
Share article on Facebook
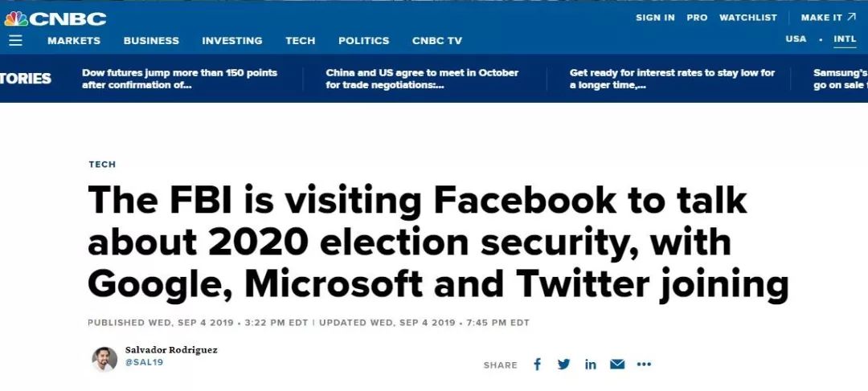(x=537, y=364)
